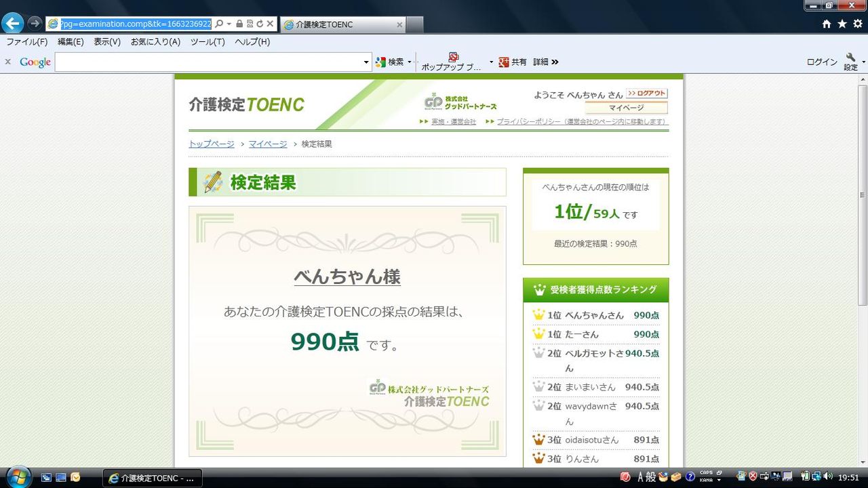The width and height of the screenshot is (868, 488).
Task: Close the Google toolbar with its X
Action: tap(8, 62)
